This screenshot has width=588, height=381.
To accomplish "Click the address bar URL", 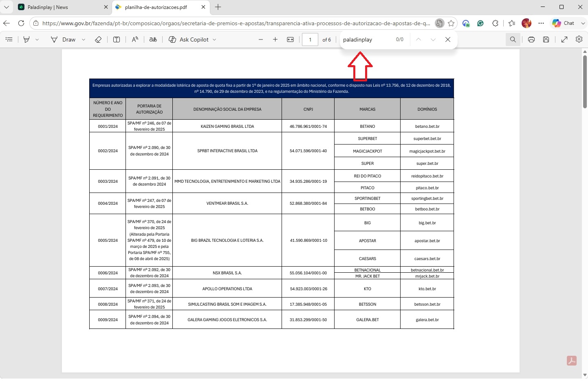I will coord(236,23).
